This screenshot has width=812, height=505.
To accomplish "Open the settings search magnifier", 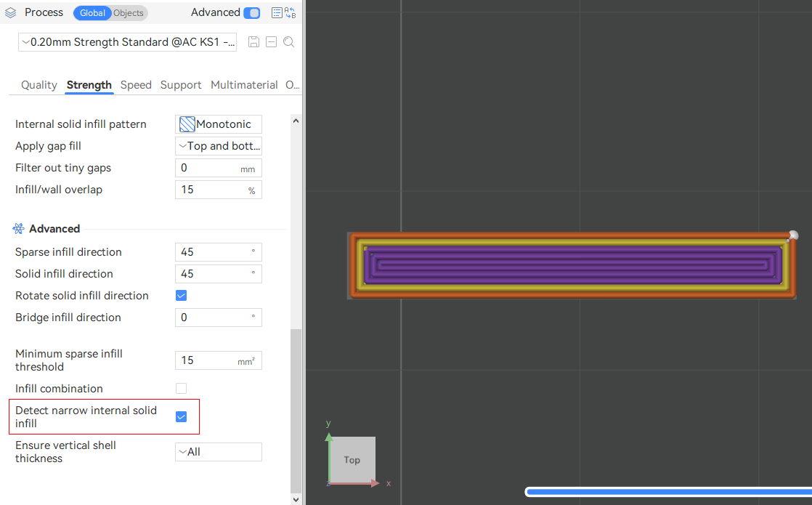I will tap(289, 42).
